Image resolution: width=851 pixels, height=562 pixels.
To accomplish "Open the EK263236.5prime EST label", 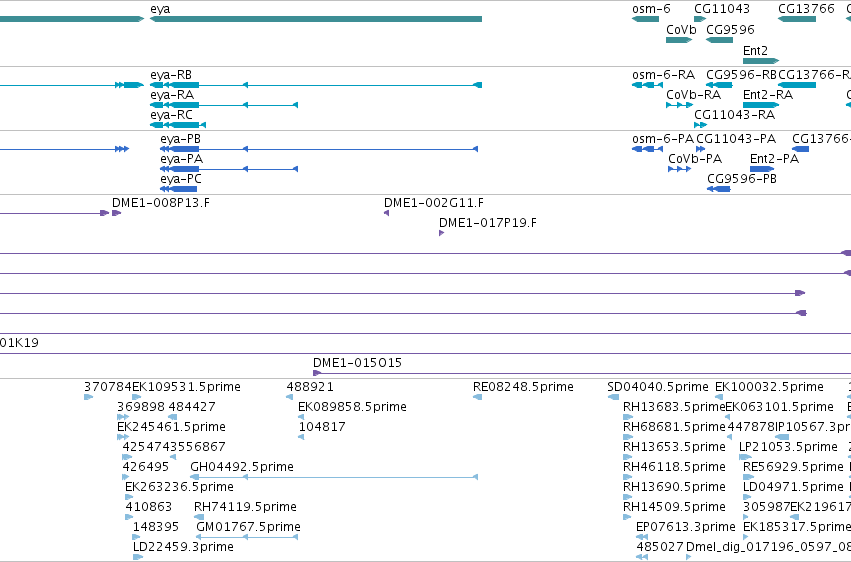I will coord(179,487).
